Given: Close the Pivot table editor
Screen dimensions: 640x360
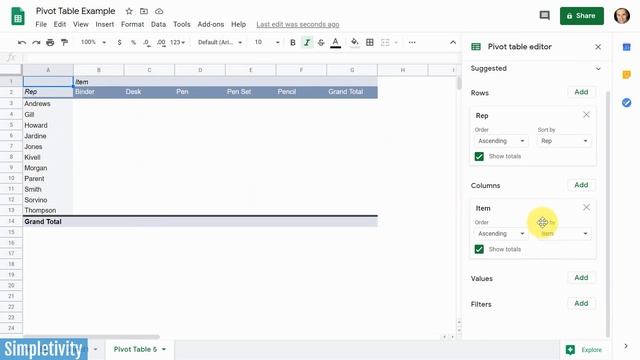Looking at the screenshot, I should [x=598, y=47].
